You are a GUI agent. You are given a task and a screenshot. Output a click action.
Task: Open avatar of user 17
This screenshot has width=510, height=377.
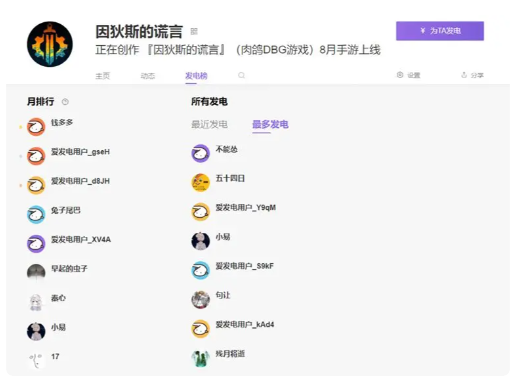36,361
